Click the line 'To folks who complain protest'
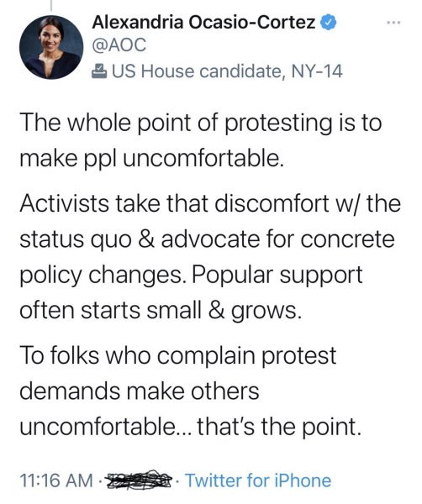This screenshot has height=504, width=422. pos(178,356)
